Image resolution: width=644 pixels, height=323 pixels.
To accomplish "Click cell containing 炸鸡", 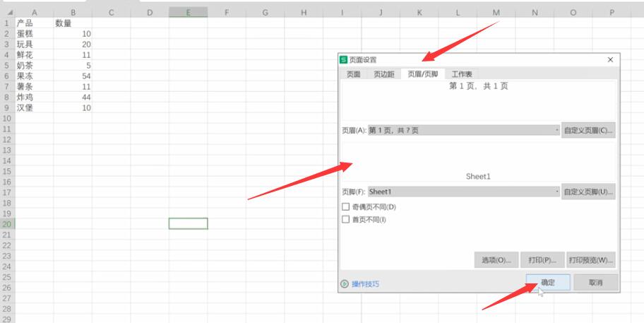I will pos(34,98).
